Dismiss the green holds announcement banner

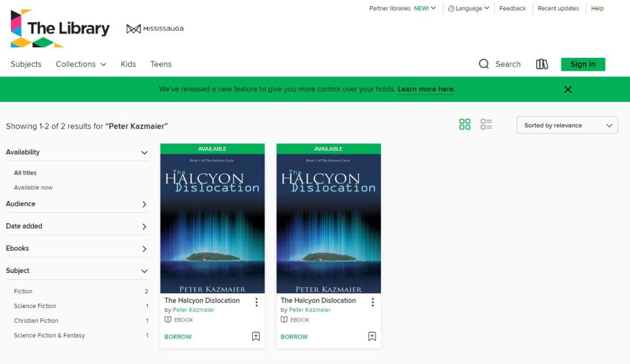[568, 90]
